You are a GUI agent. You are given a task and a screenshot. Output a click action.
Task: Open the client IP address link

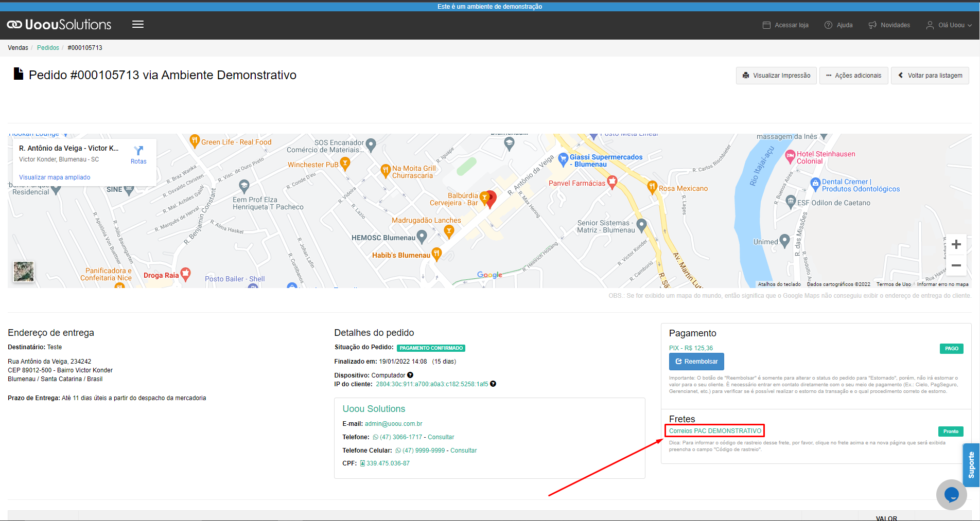point(432,384)
